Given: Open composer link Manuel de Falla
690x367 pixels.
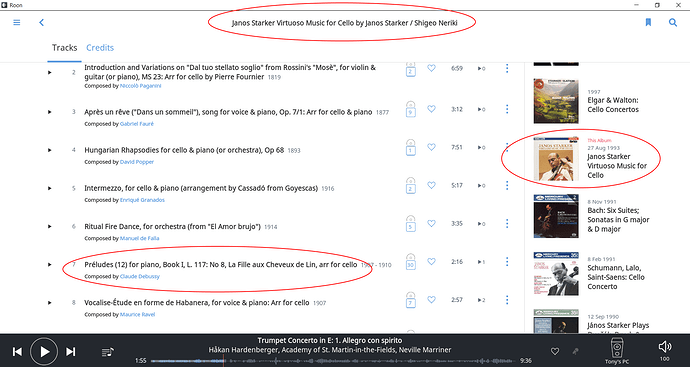Looking at the screenshot, I should click(x=139, y=238).
